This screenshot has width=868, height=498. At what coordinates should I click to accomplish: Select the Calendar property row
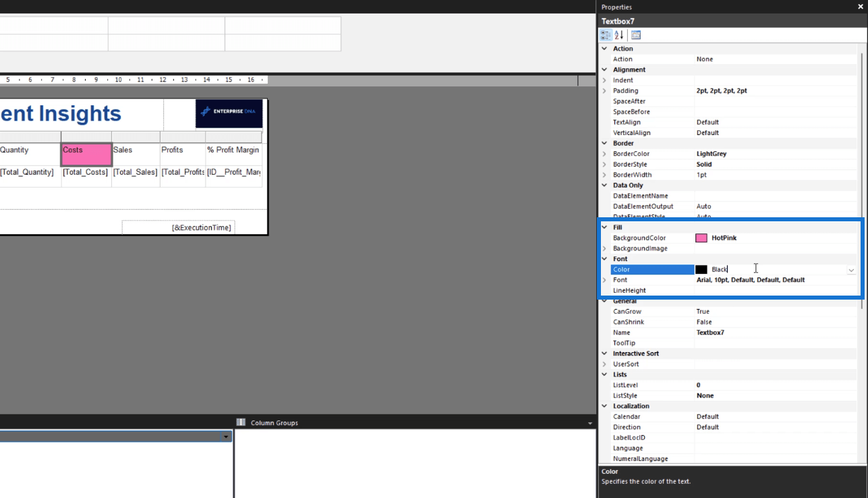734,416
